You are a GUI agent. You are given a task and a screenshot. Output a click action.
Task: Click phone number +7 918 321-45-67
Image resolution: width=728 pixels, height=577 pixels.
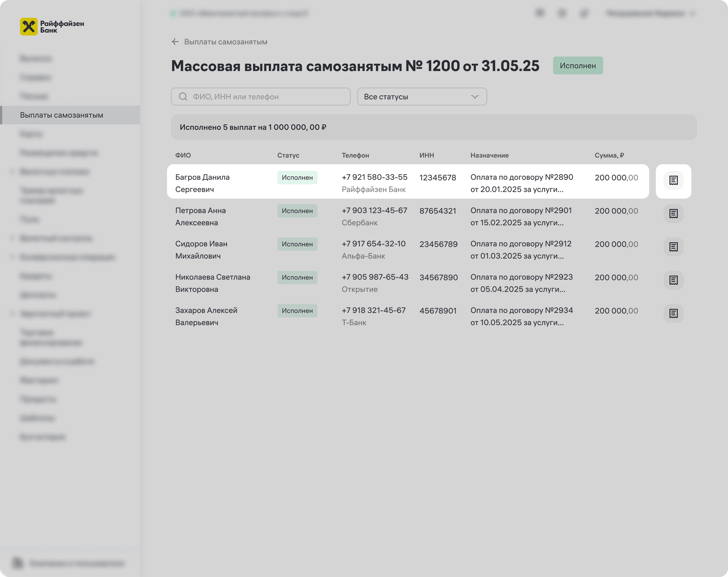[374, 310]
